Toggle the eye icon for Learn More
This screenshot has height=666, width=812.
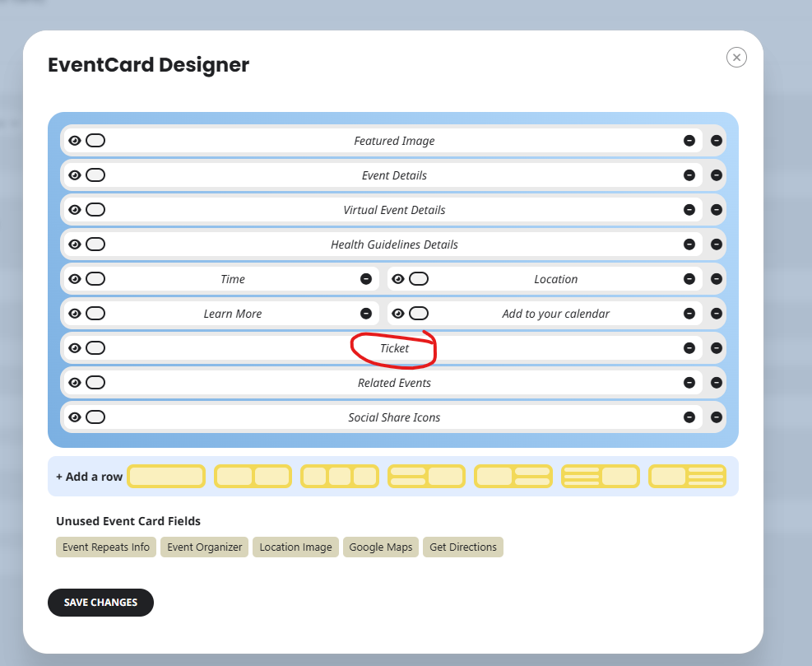click(x=75, y=313)
